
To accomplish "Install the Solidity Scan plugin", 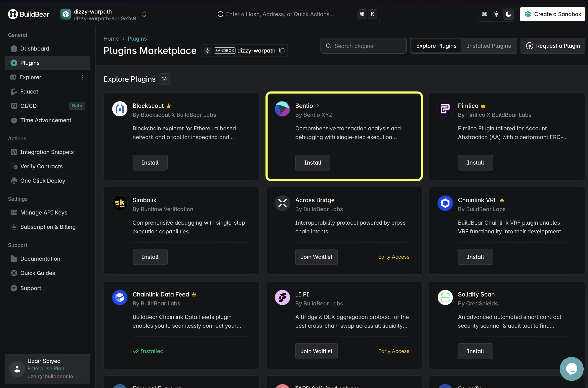I will point(475,351).
